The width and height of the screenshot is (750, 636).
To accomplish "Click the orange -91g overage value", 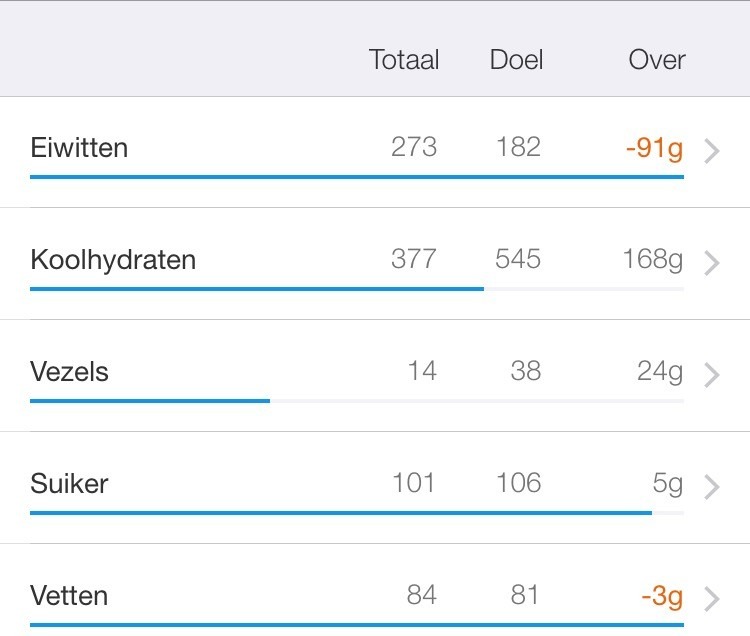I will [x=654, y=148].
